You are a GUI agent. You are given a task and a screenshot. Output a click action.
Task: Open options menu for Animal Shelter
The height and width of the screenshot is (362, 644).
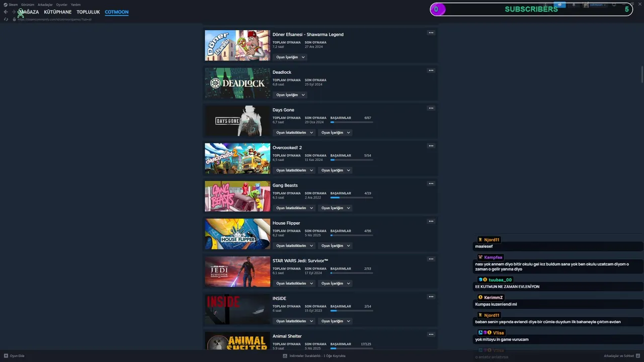pyautogui.click(x=431, y=334)
